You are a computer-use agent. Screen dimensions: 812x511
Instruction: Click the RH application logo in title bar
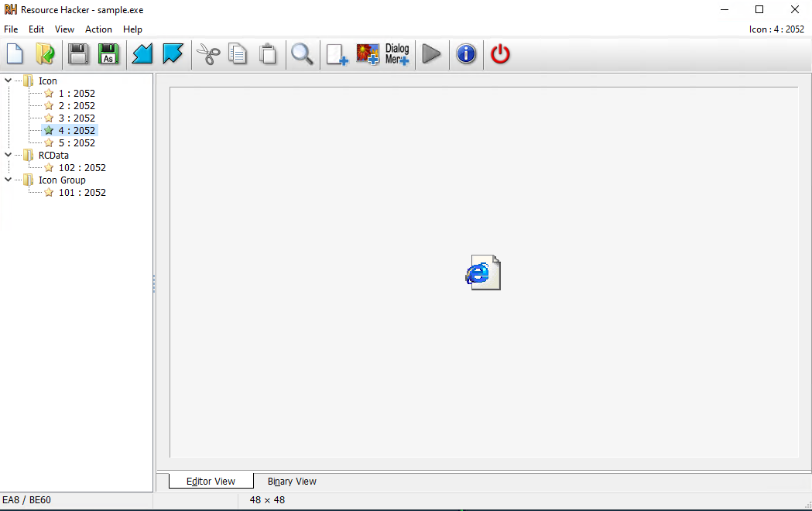[x=10, y=10]
